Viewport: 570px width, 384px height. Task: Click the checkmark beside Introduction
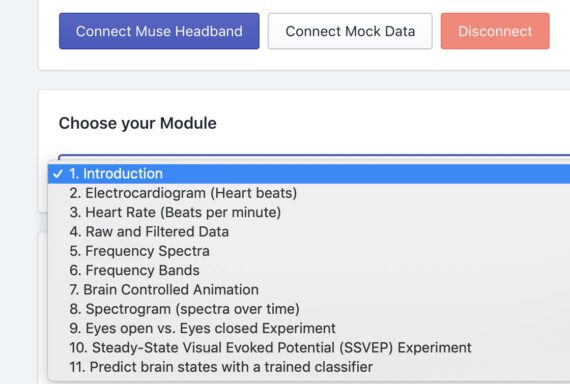coord(58,174)
